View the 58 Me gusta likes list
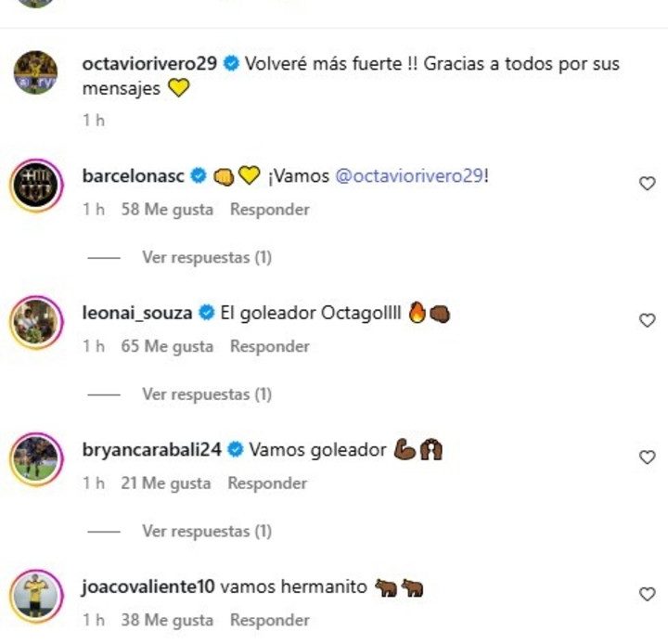668x644 pixels. tap(167, 210)
